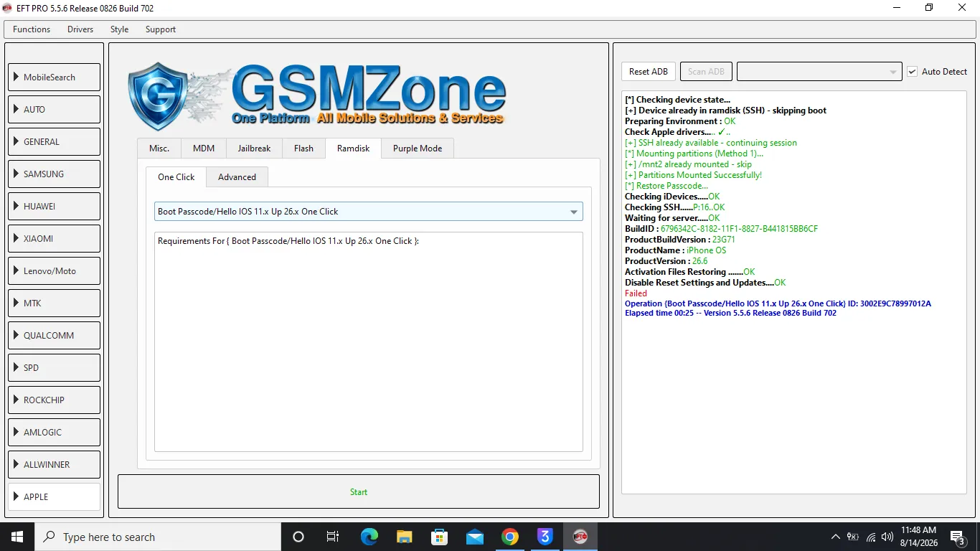Switch to the Misc. tab

click(x=159, y=149)
